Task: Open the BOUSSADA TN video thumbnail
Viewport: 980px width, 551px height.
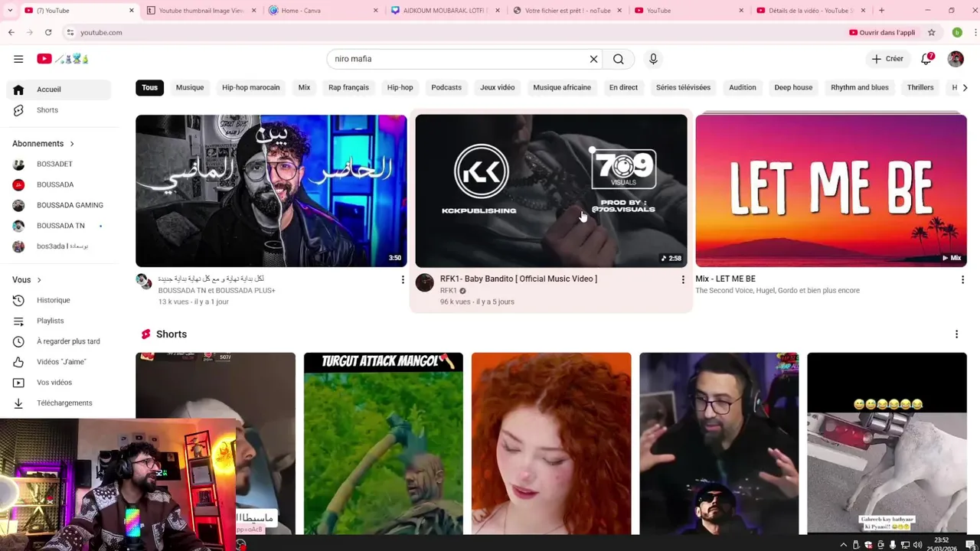Action: (x=271, y=191)
